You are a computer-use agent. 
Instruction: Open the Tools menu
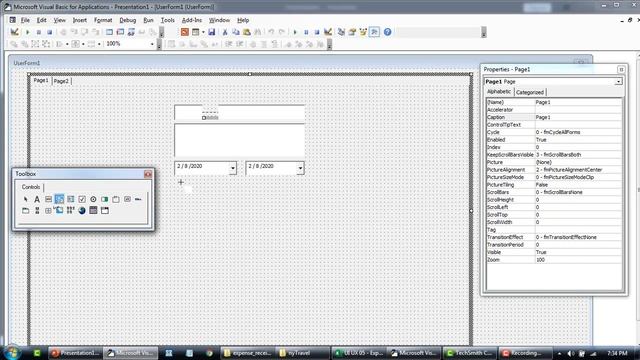coord(167,20)
